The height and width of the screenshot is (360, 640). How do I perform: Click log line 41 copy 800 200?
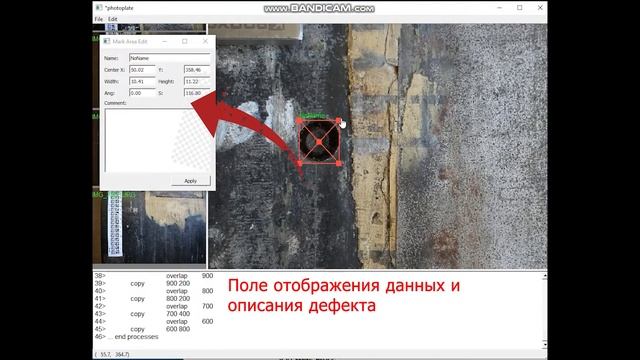pos(142,299)
